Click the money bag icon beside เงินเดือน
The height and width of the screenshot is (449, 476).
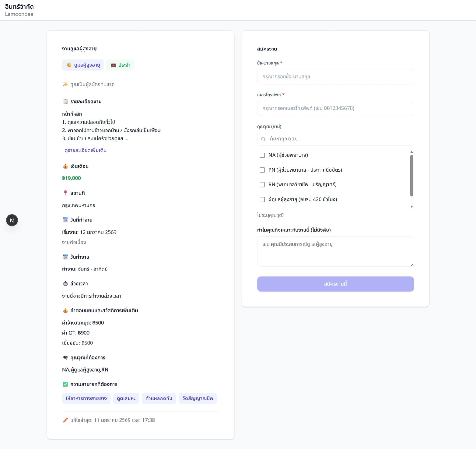pyautogui.click(x=65, y=166)
